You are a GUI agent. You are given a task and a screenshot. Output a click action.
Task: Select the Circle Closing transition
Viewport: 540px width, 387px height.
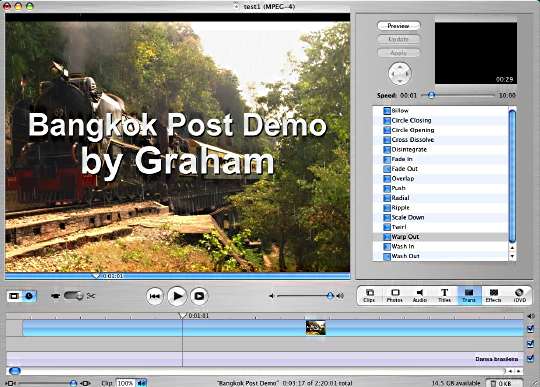pos(440,120)
